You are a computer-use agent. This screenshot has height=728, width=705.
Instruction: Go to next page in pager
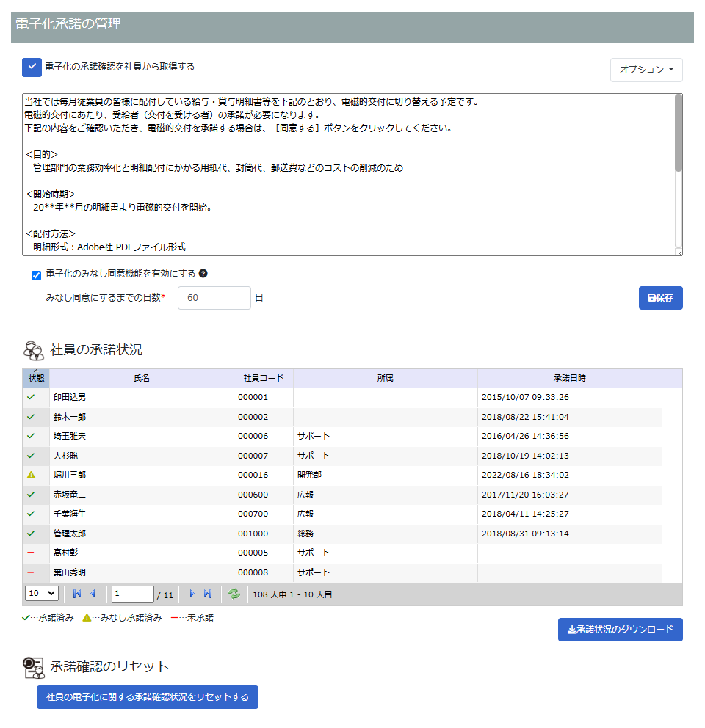click(192, 594)
